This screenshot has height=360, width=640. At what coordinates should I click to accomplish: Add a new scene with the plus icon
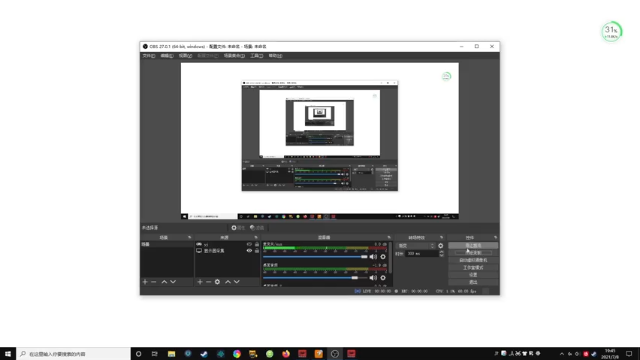tap(145, 282)
